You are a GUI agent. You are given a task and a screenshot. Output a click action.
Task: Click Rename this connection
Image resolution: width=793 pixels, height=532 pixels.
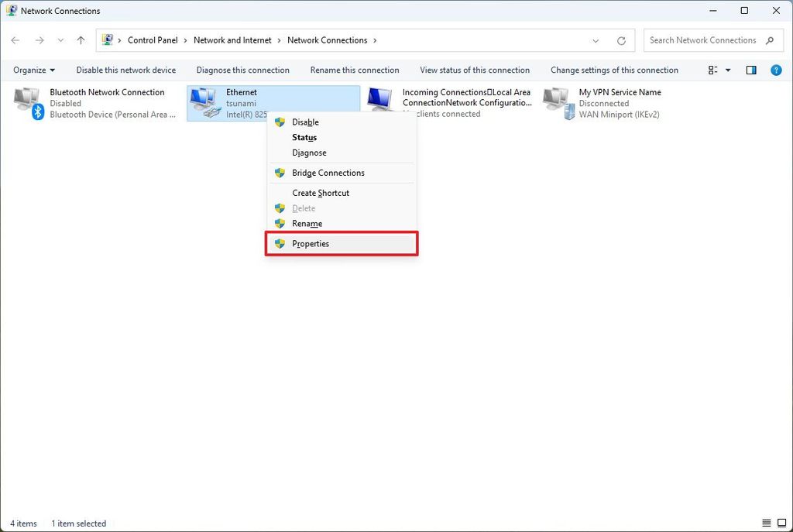coord(354,70)
